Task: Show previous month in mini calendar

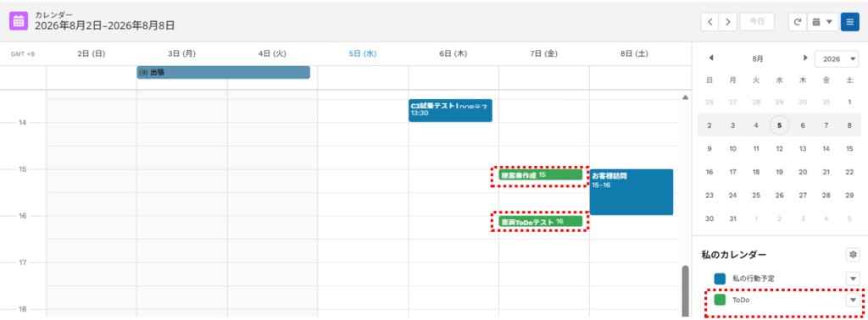Action: (711, 58)
